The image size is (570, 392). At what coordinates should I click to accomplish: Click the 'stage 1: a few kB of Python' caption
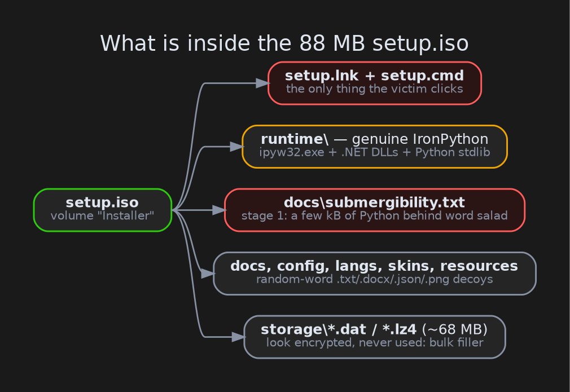point(374,216)
